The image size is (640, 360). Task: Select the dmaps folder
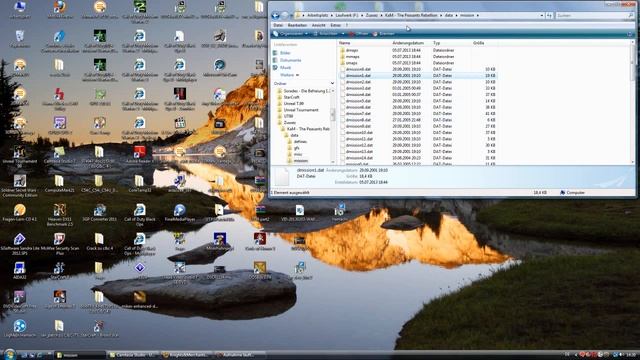(x=352, y=51)
